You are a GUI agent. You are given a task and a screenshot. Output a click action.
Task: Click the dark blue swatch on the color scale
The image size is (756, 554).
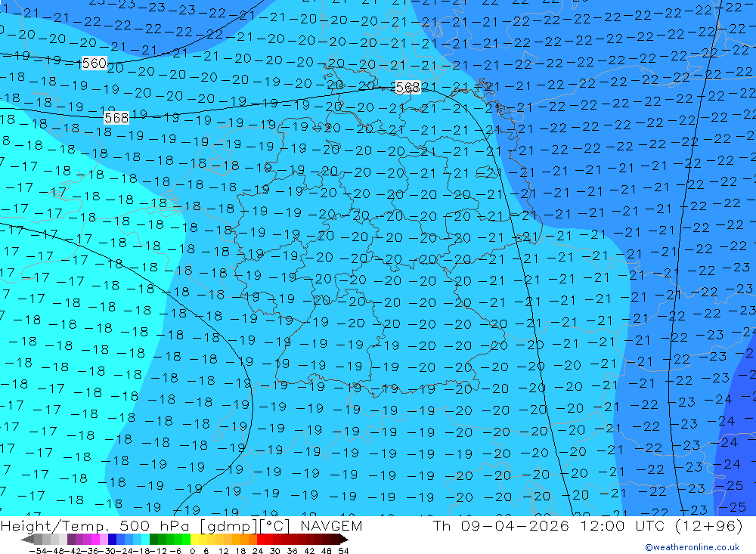[x=112, y=539]
